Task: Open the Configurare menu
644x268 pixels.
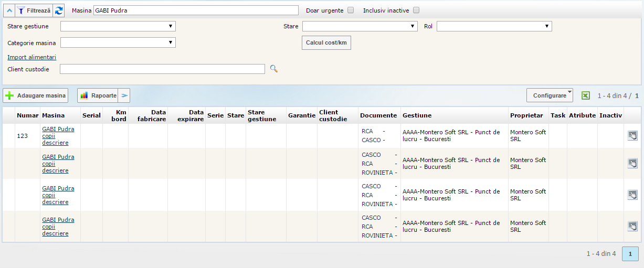Action: [550, 95]
